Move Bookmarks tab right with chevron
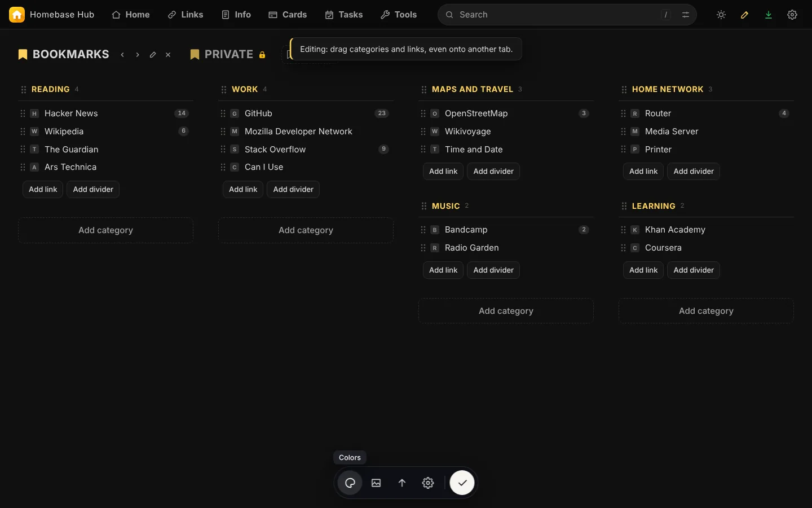The image size is (812, 508). click(x=138, y=55)
